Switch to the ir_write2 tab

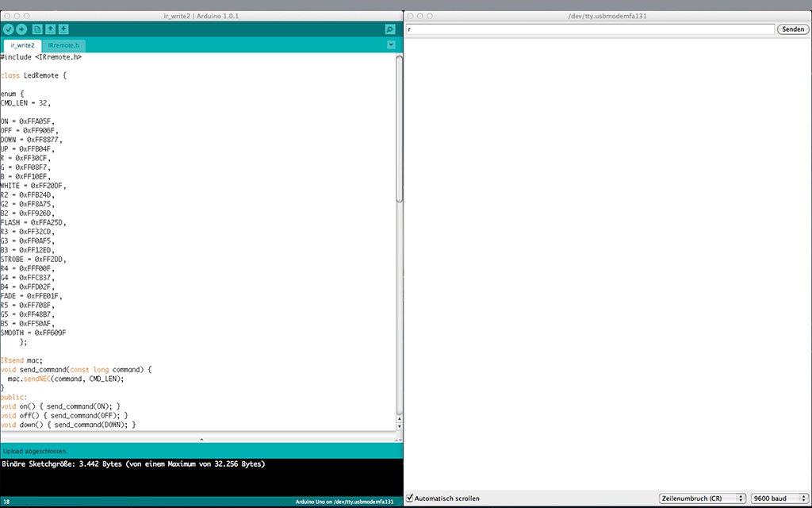pos(22,45)
